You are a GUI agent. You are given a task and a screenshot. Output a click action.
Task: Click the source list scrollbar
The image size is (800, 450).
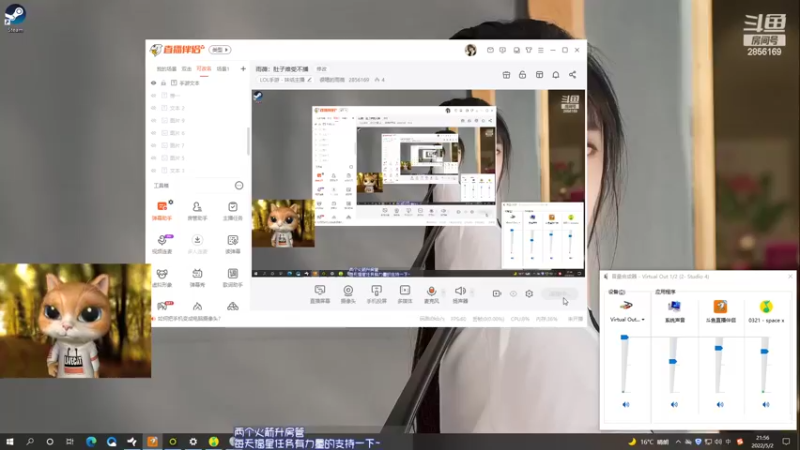click(248, 141)
